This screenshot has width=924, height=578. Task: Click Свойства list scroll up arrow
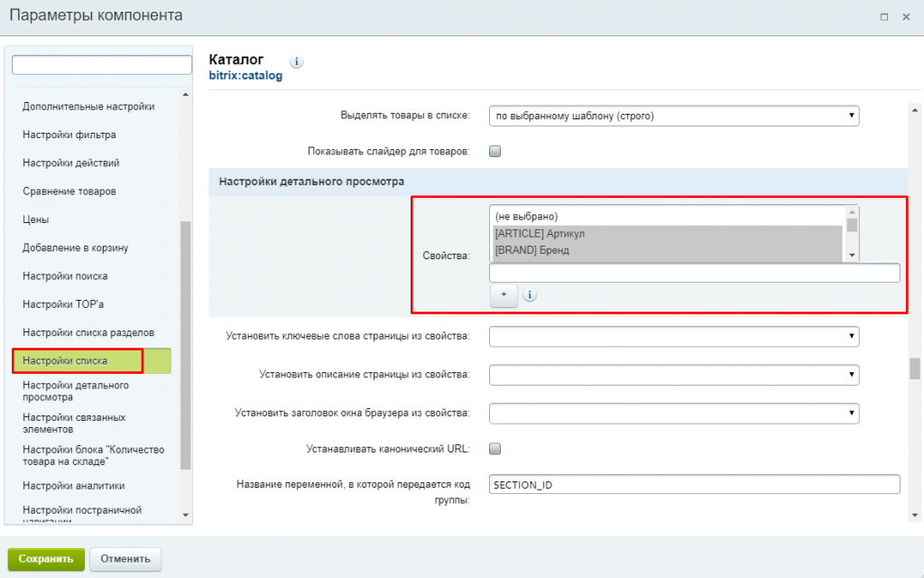click(852, 211)
